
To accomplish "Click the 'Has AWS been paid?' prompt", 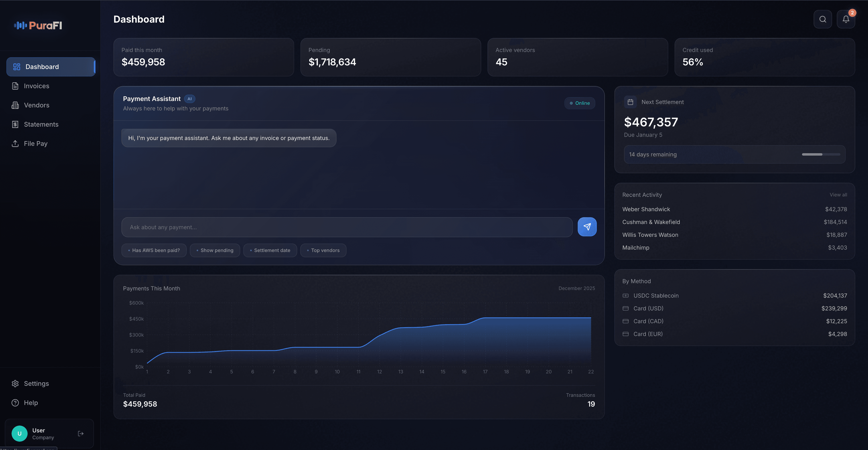I will [154, 250].
